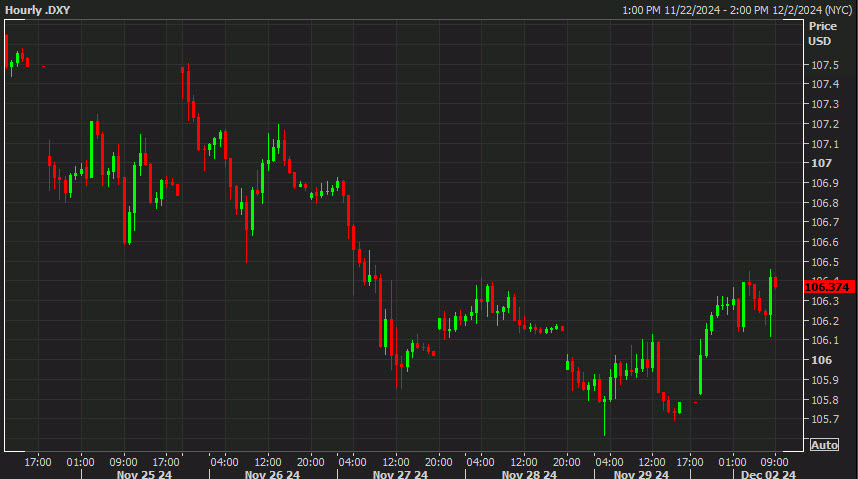Click the last red candle at the chart's right edge
This screenshot has width=858, height=479.
(x=775, y=282)
